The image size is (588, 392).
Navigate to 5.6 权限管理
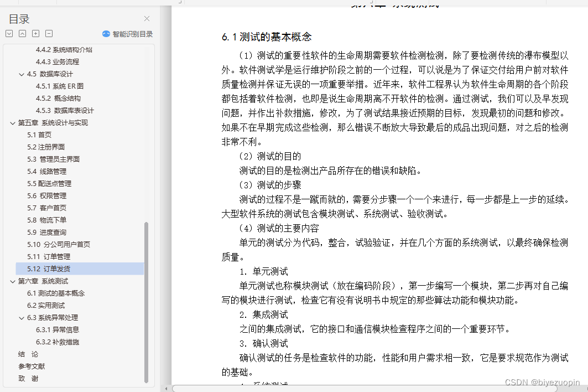point(46,195)
